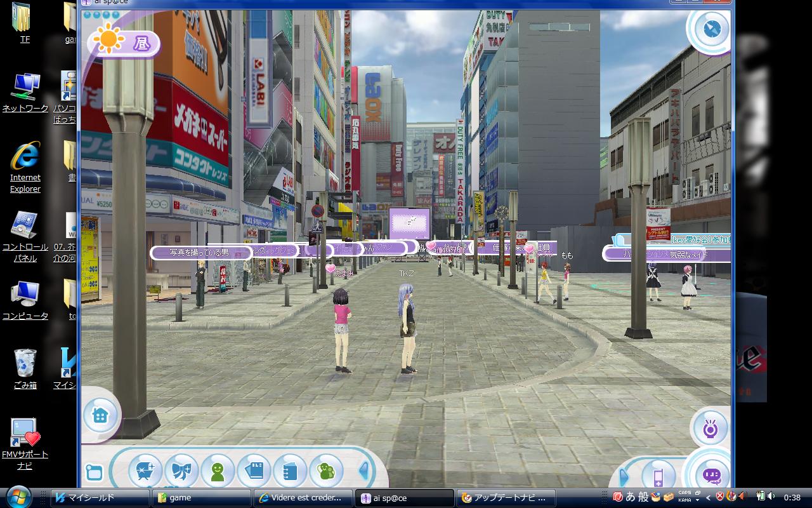Click the pink-shirt character たまみ
This screenshot has height=508, width=812.
(x=343, y=329)
